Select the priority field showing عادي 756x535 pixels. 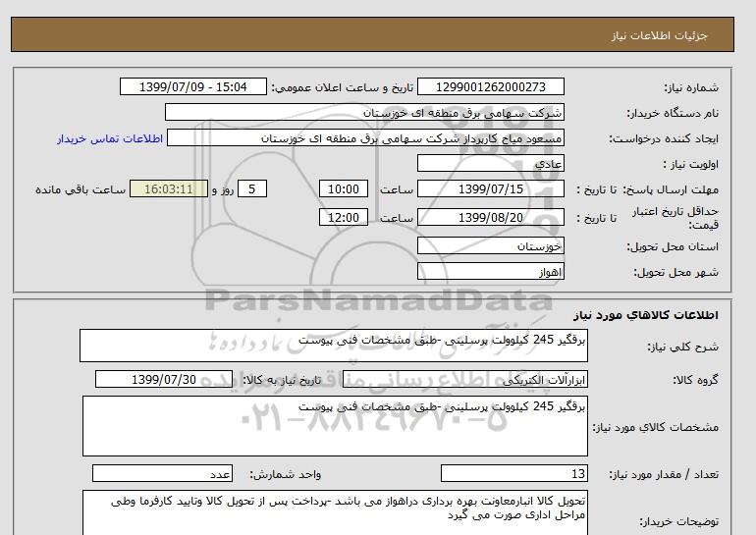pos(490,163)
